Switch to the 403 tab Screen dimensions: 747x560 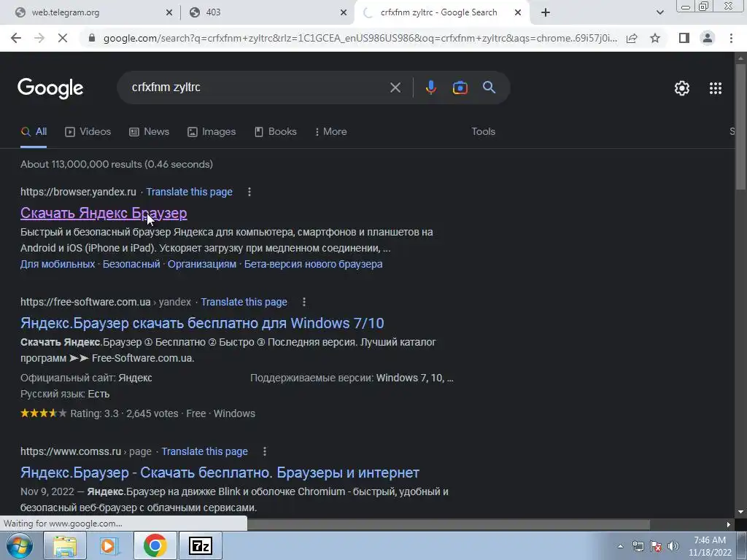pyautogui.click(x=267, y=12)
